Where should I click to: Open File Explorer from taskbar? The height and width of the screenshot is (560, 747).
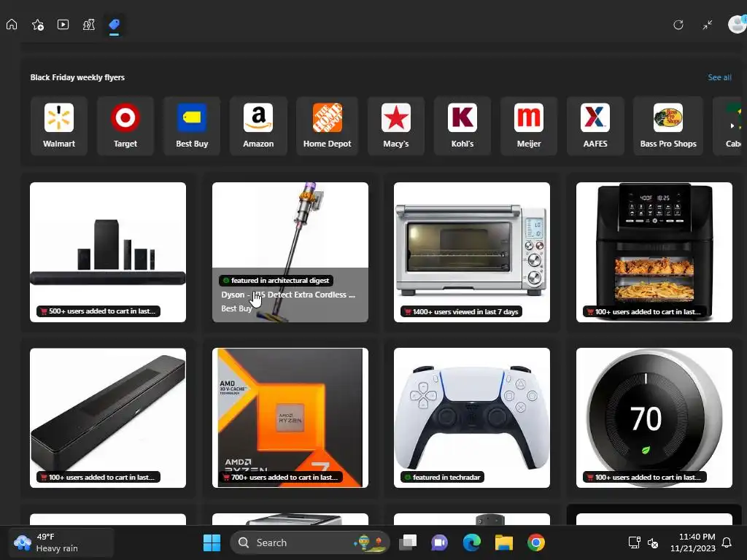503,542
